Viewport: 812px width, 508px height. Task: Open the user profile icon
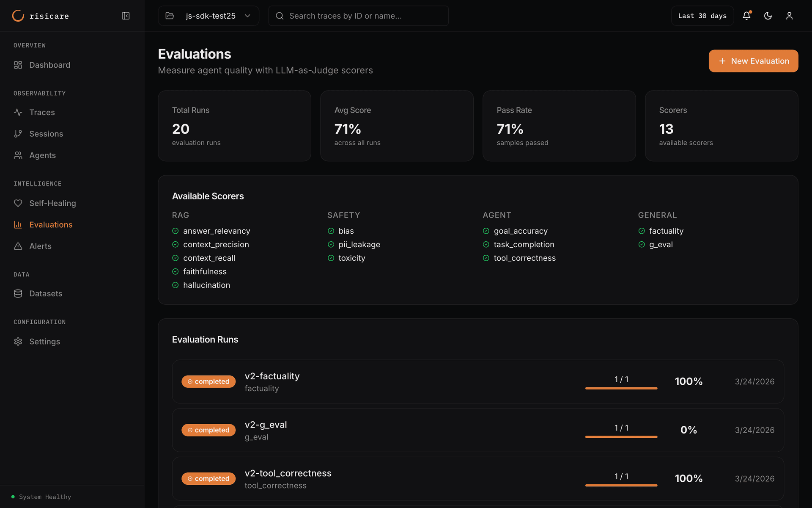click(790, 16)
